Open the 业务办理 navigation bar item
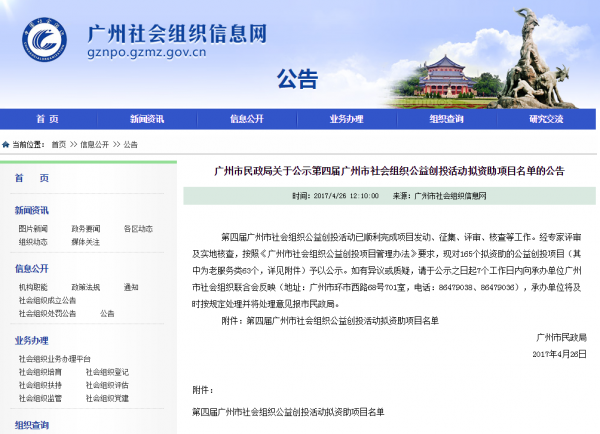This screenshot has height=434, width=600. tap(347, 119)
